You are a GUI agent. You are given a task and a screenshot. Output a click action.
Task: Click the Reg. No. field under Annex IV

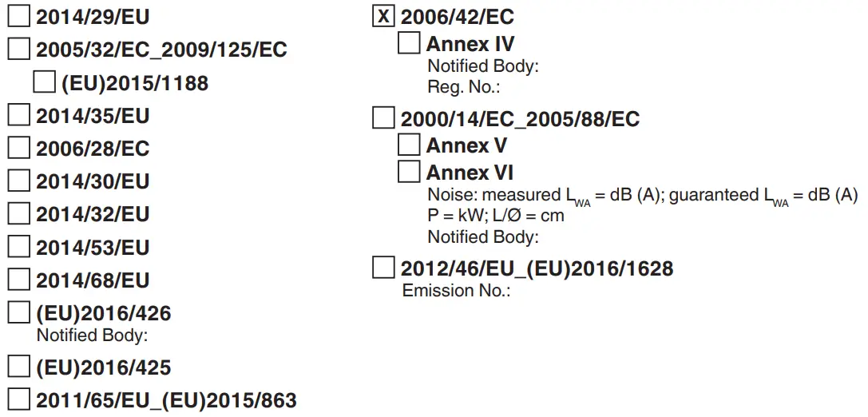coord(551,88)
